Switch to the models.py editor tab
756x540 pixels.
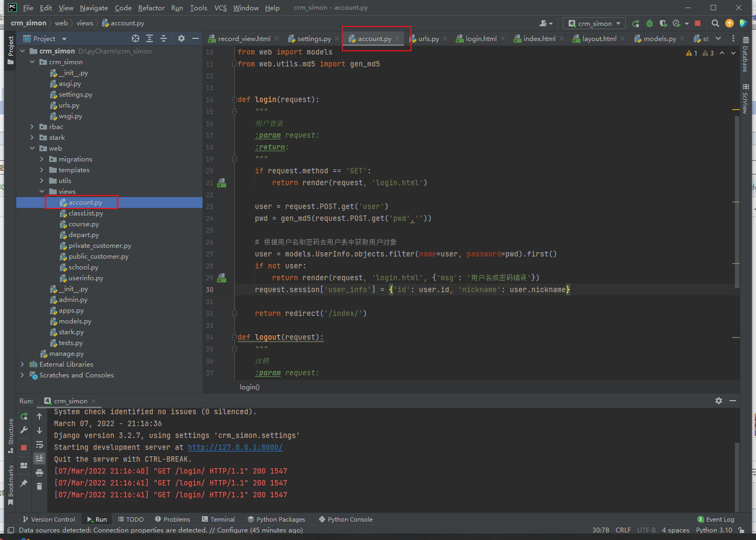pyautogui.click(x=659, y=39)
